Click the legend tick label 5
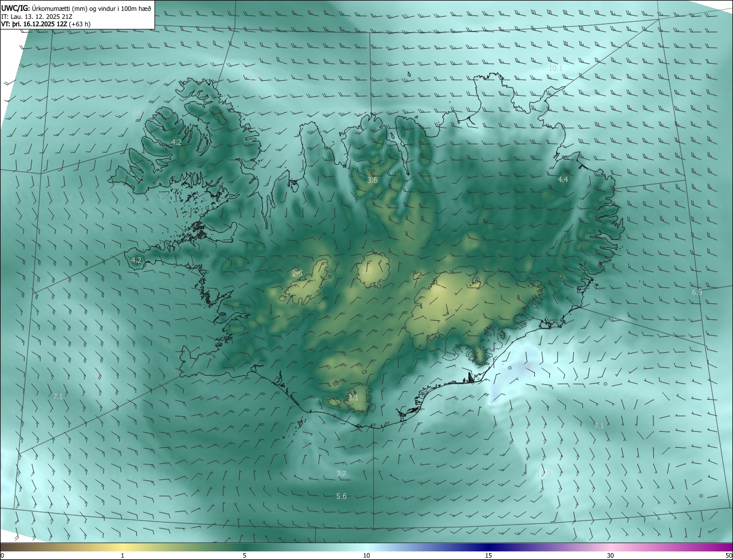The image size is (733, 560). click(x=245, y=556)
